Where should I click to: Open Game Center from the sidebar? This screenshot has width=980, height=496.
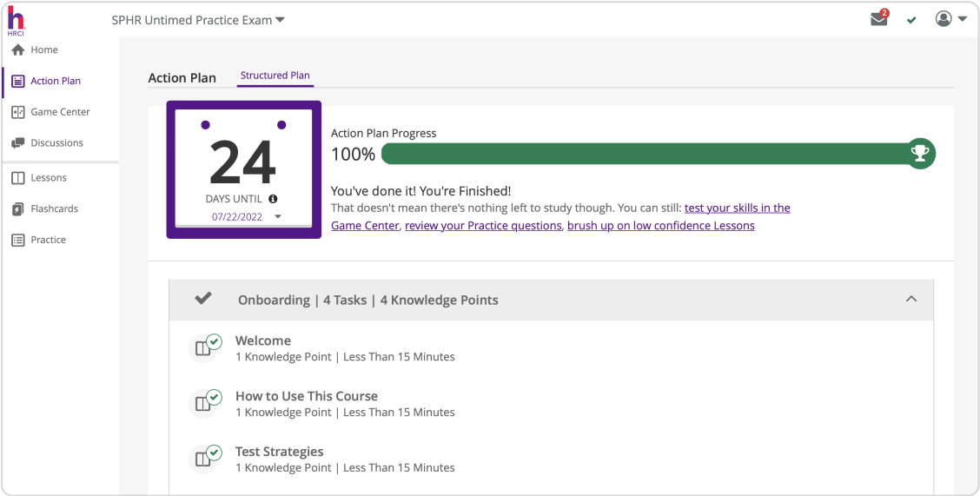click(x=60, y=112)
